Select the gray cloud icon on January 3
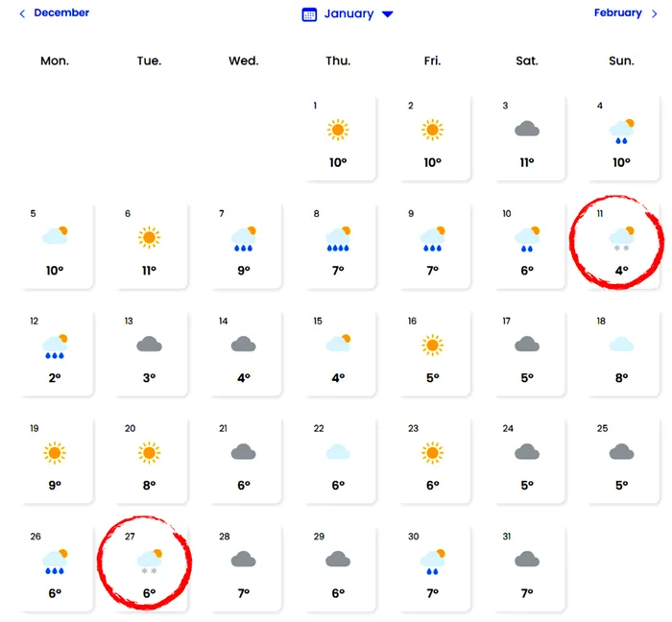 (527, 129)
